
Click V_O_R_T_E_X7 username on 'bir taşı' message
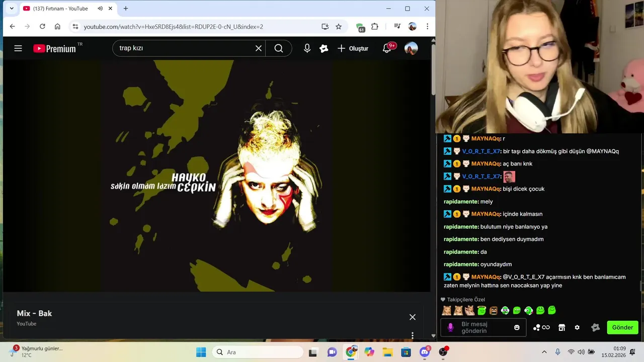coord(481,151)
